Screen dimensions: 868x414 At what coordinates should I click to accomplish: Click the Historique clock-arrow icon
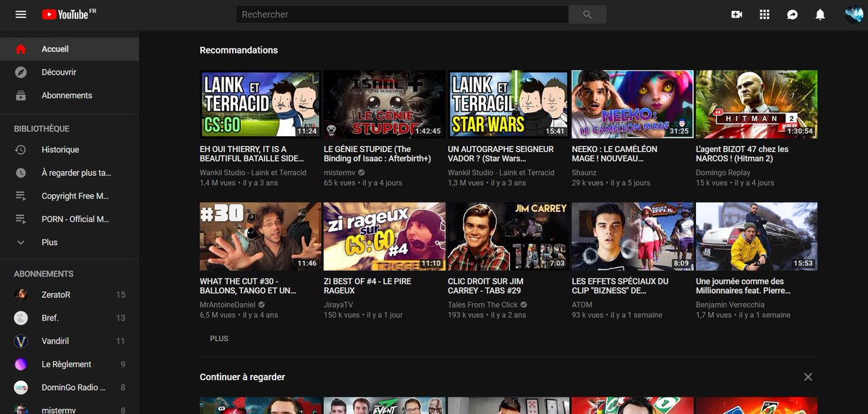tap(21, 150)
